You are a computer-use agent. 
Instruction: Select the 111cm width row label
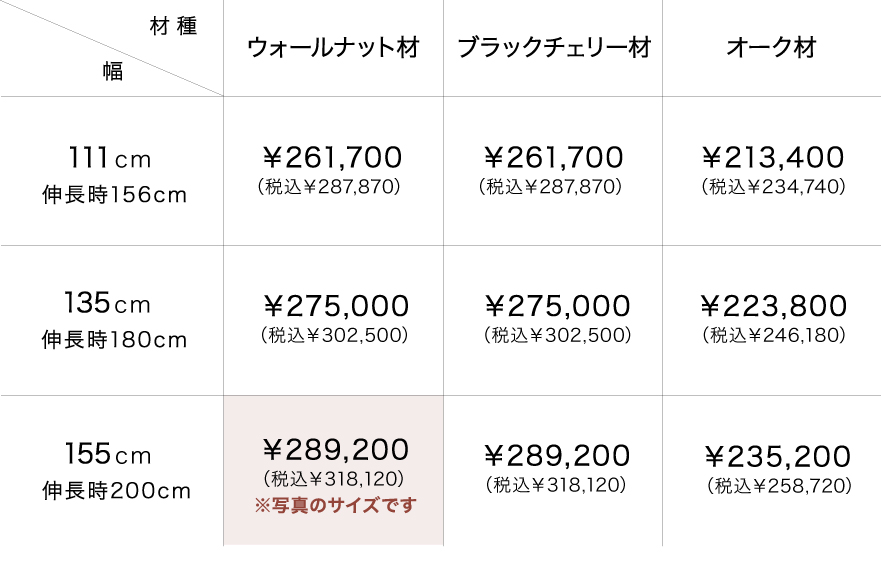click(x=110, y=158)
